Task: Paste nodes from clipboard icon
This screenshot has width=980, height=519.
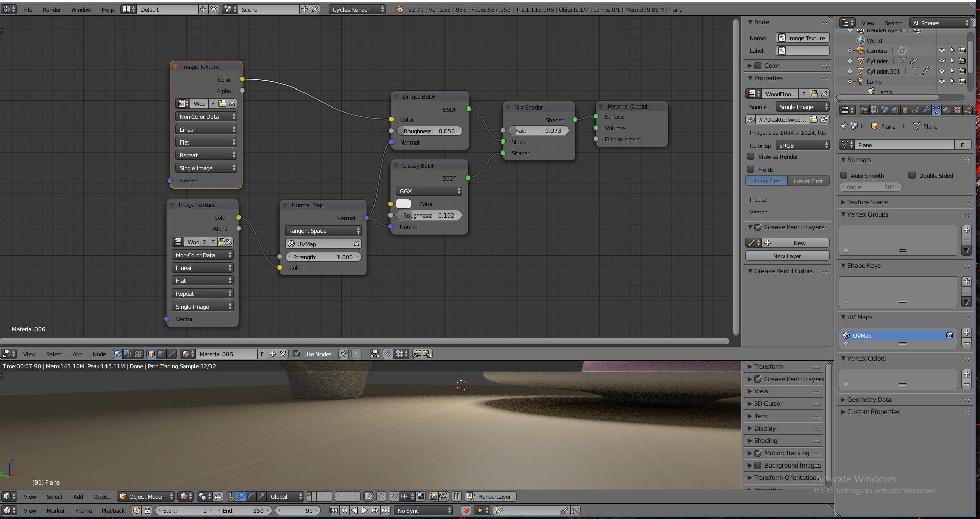Action: click(427, 354)
